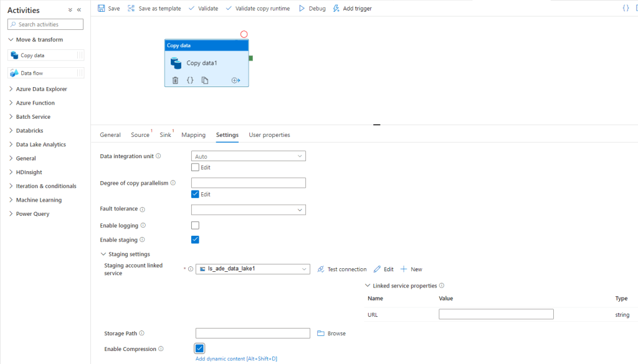Open the pipeline code braces icon at top right
The height and width of the screenshot is (364, 638).
point(626,8)
